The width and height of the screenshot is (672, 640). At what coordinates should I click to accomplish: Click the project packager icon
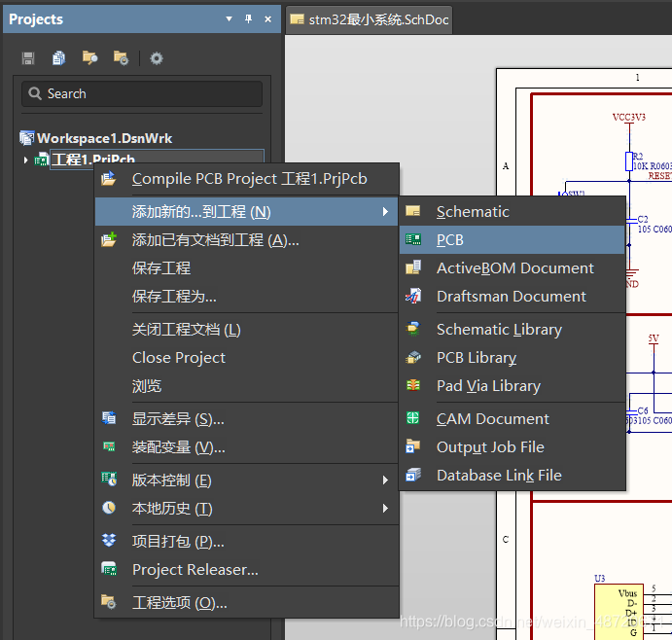[x=109, y=540]
